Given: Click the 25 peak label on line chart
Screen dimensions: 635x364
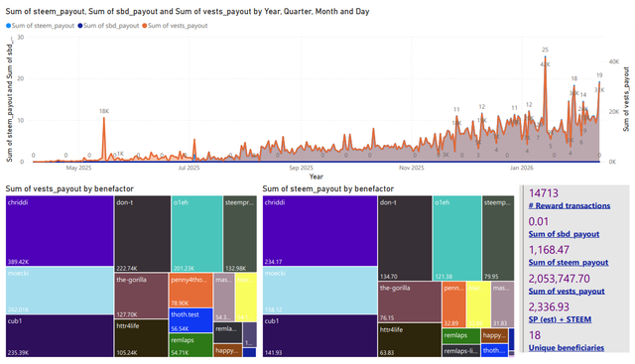Looking at the screenshot, I should 545,50.
